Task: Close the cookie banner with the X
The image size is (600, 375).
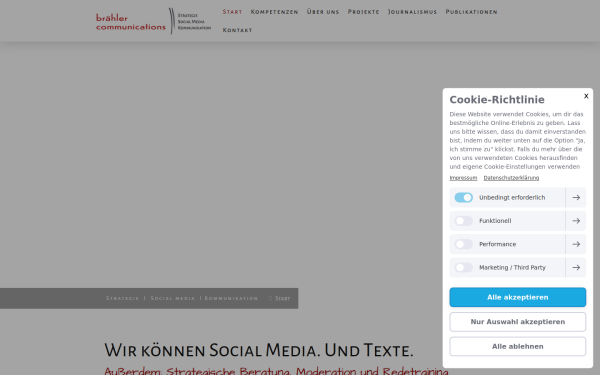Action: point(586,96)
